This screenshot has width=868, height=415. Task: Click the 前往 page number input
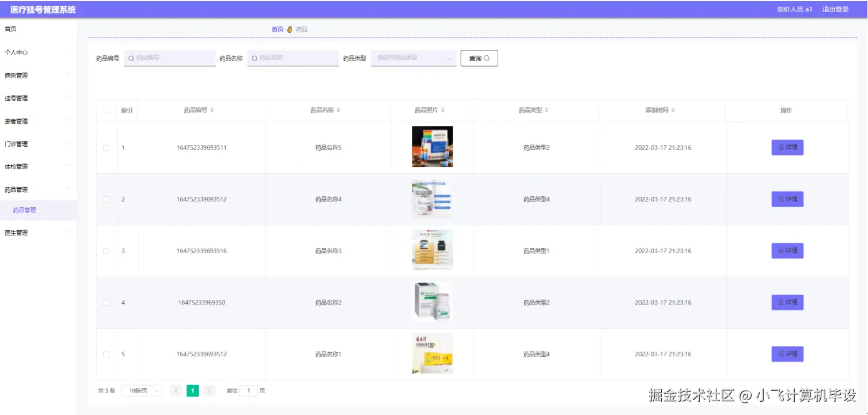[248, 391]
